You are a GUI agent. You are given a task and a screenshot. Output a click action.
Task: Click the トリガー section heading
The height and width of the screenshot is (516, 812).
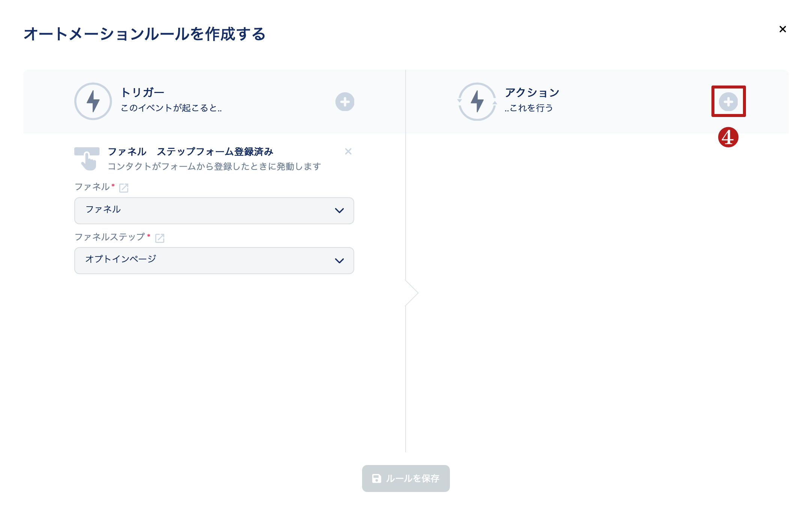[x=143, y=92]
